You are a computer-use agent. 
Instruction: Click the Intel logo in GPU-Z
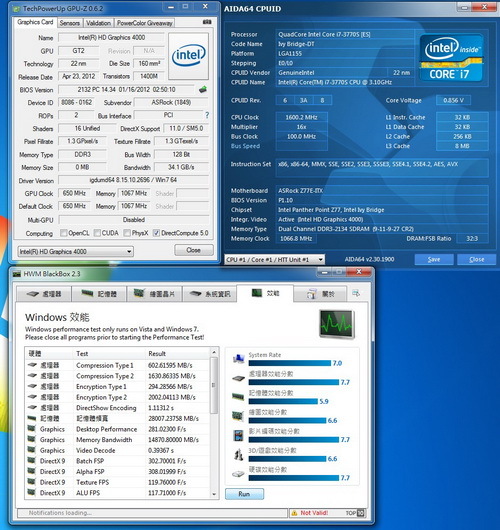[x=188, y=56]
